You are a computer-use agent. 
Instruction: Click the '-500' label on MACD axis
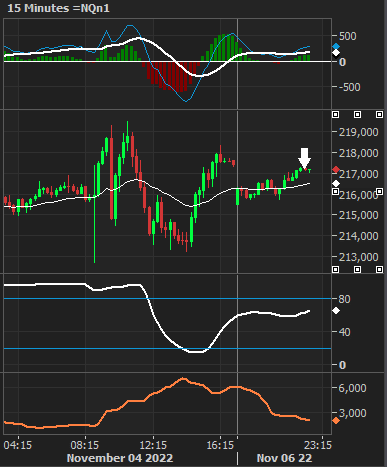point(350,87)
